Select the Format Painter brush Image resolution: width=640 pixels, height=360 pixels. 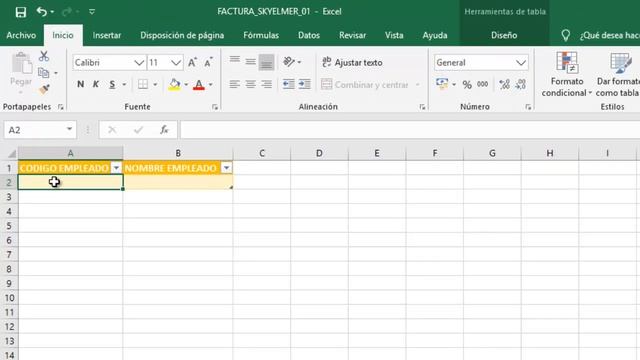coord(44,89)
